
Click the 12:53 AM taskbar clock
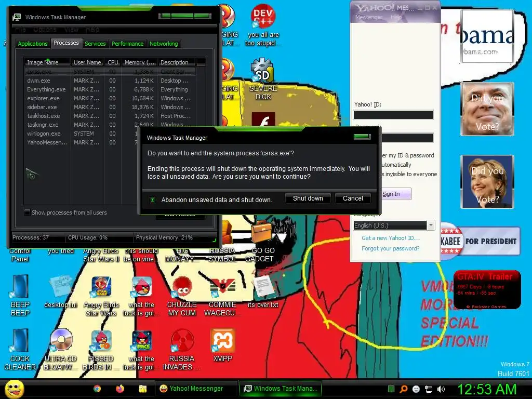(487, 389)
